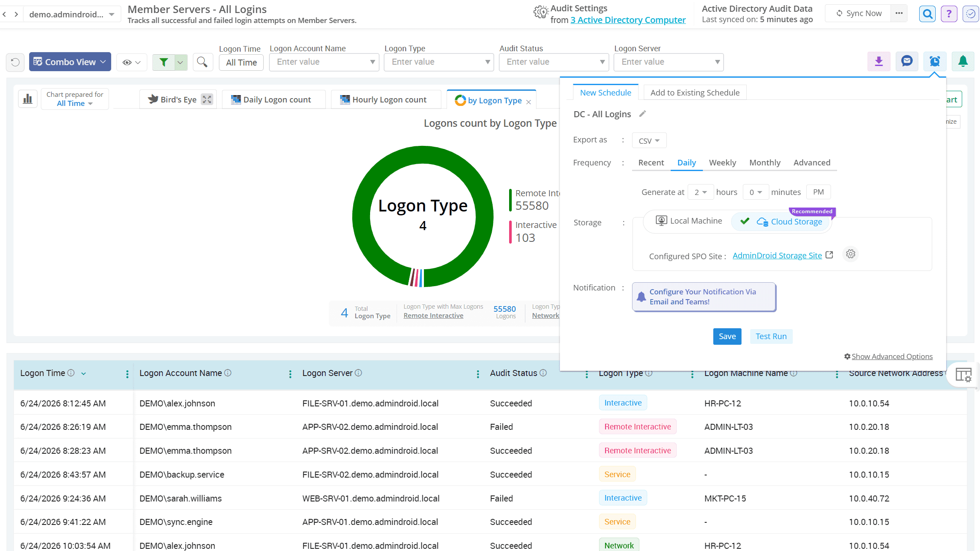Open the blue search icon in header

(927, 14)
